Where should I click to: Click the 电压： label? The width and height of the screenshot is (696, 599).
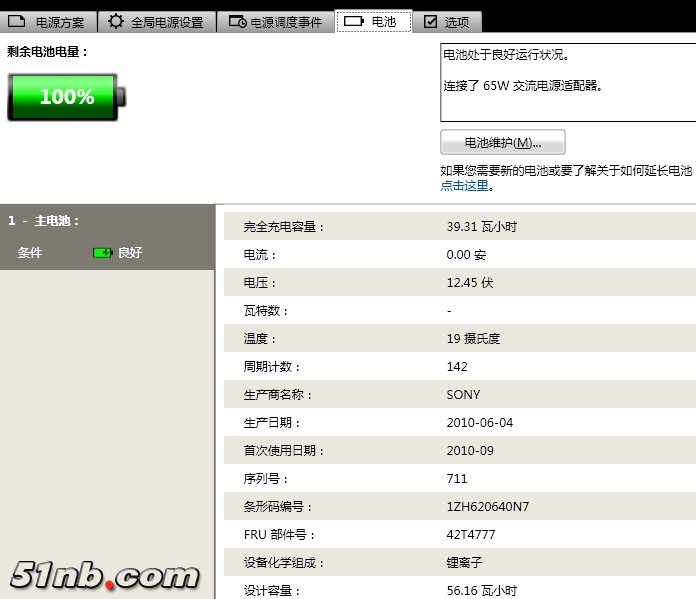tap(260, 283)
